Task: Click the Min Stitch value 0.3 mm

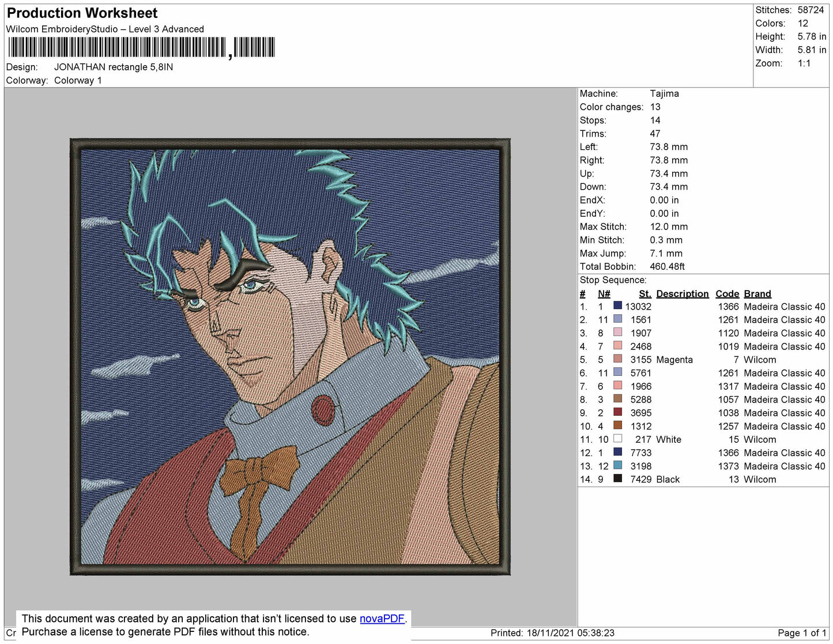Action: pos(666,240)
